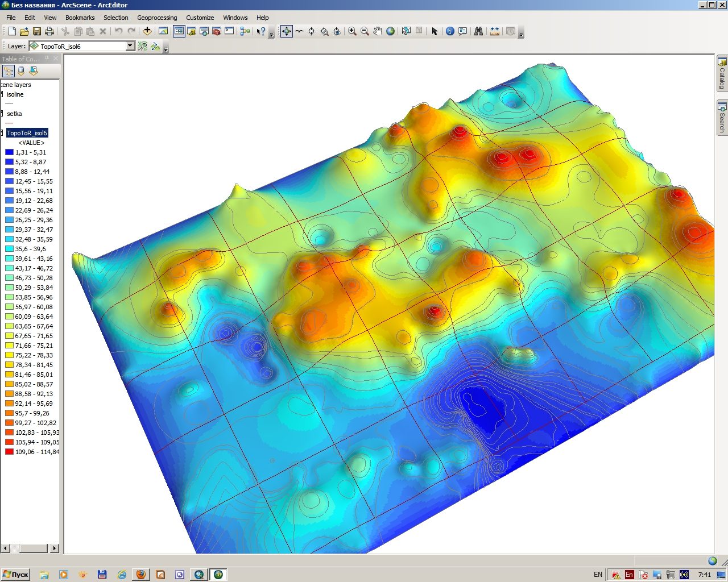Viewport: 728px width, 582px height.
Task: Select the Measure ruler tool
Action: click(x=494, y=31)
